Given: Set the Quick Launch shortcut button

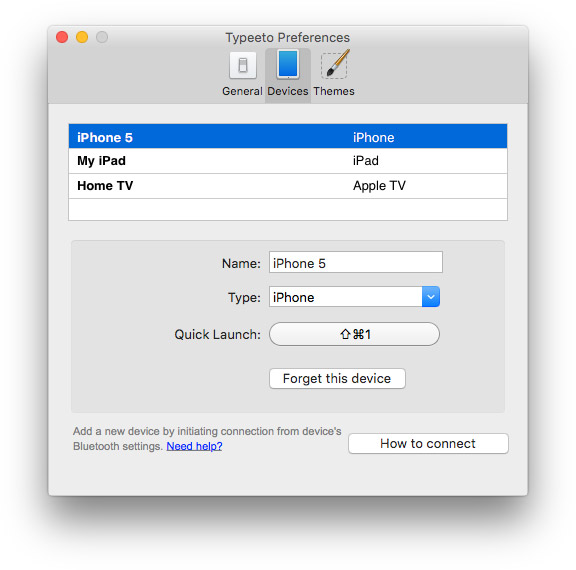Looking at the screenshot, I should 354,334.
